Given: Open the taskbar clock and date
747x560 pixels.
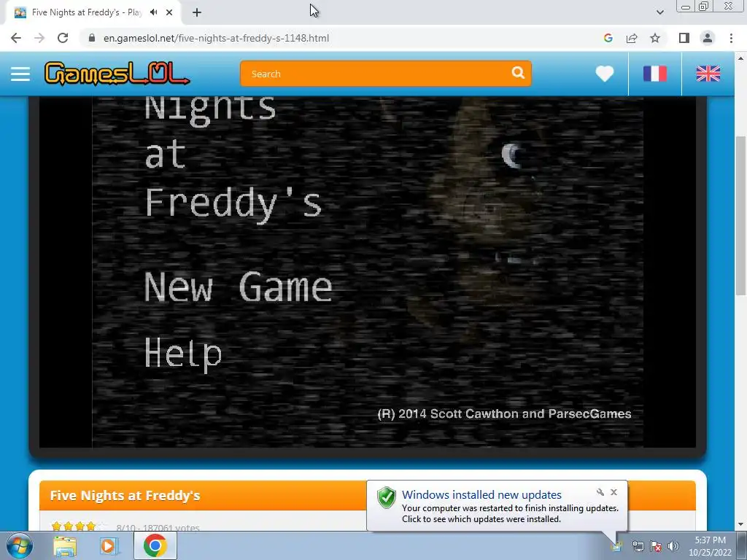Looking at the screenshot, I should click(x=710, y=546).
